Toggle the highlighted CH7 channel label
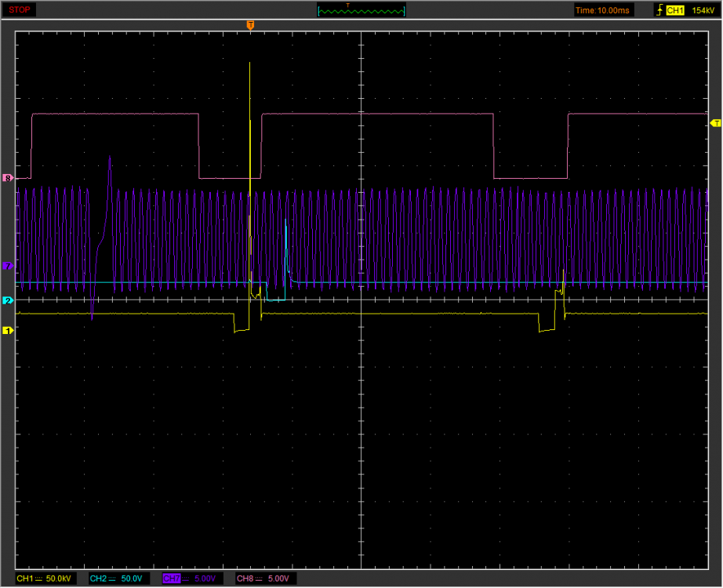This screenshot has height=588, width=723. point(172,579)
